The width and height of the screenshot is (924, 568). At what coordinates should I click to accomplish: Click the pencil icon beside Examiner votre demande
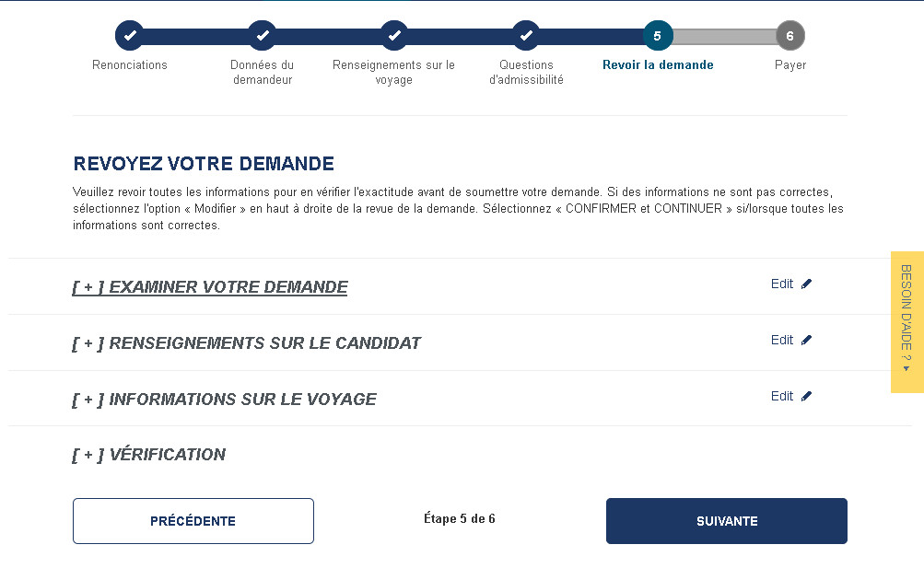[808, 284]
